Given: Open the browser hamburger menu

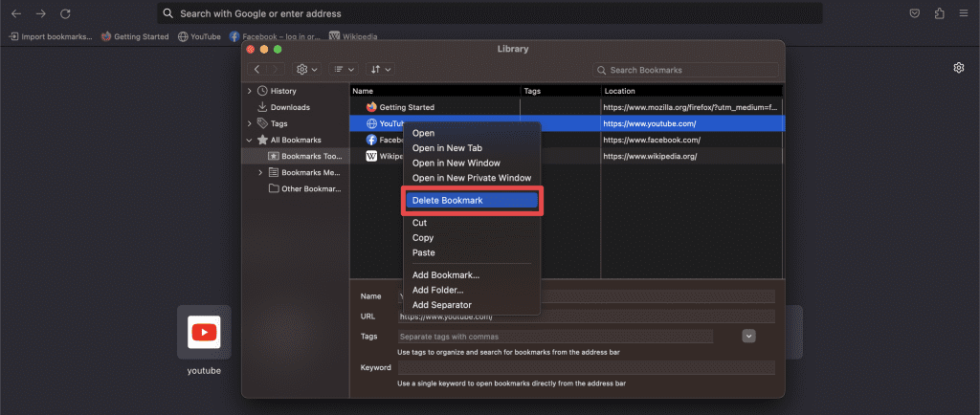Looking at the screenshot, I should (x=963, y=13).
